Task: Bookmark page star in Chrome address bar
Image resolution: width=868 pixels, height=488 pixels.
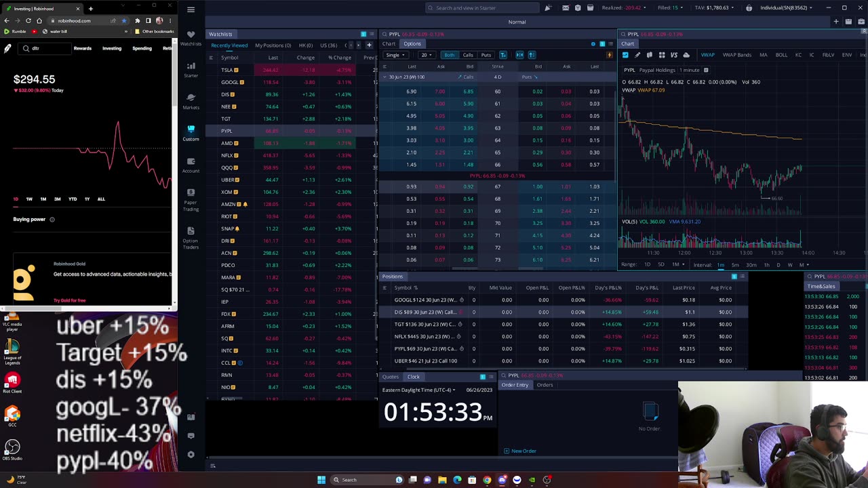Action: [x=123, y=21]
